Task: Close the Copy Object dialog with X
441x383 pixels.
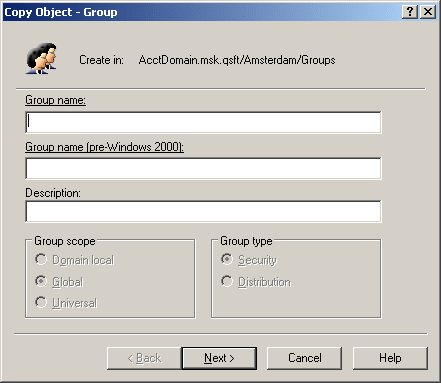Action: (x=428, y=12)
